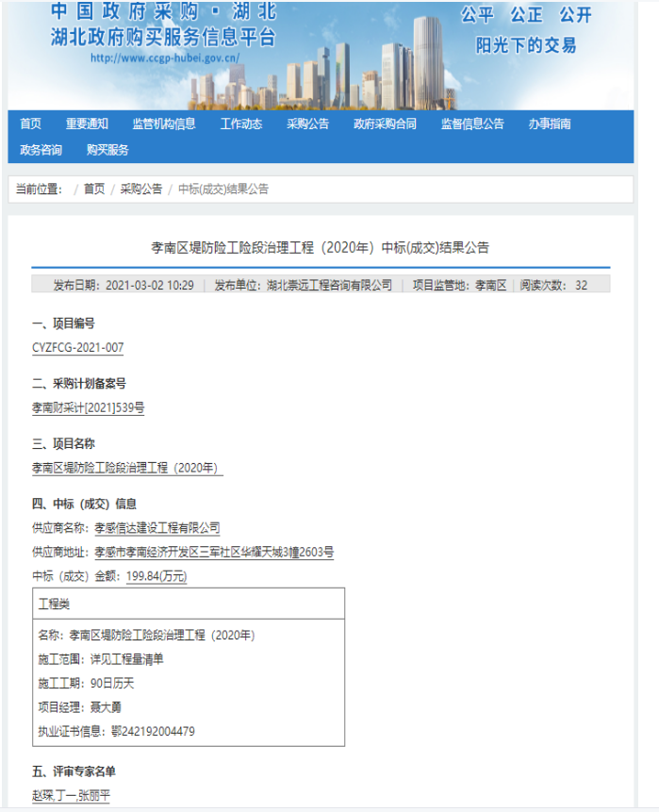Navigate to 办事指南 in the menu
The height and width of the screenshot is (812, 659).
pos(550,124)
